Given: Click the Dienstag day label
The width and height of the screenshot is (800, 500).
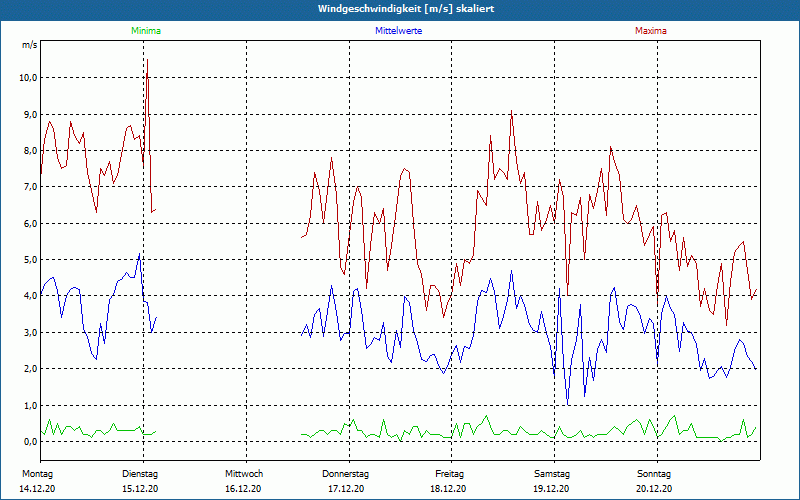Looking at the screenshot, I should [140, 474].
